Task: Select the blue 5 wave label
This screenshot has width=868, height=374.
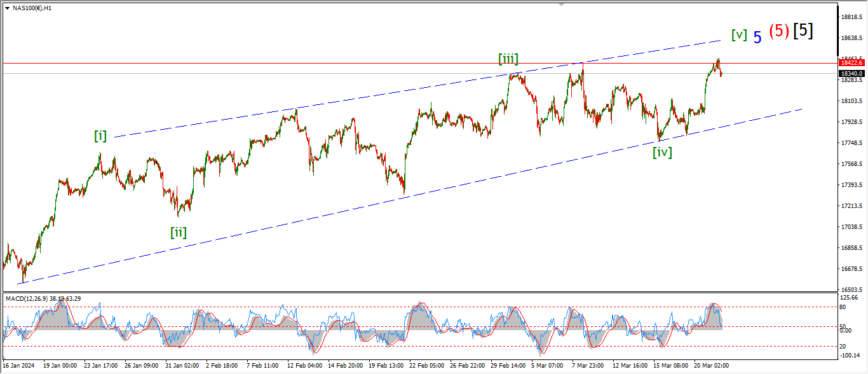Action: pos(757,38)
